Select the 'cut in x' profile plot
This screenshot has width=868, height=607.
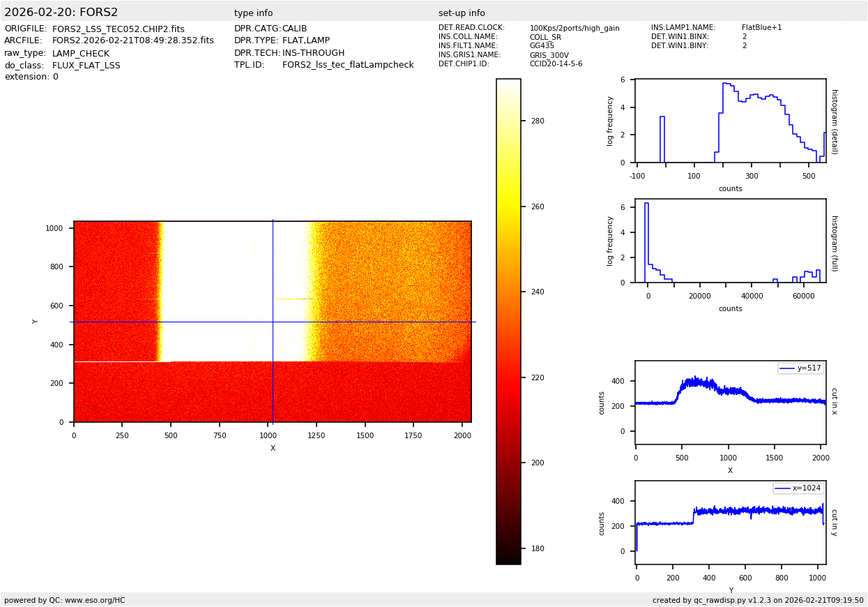730,403
